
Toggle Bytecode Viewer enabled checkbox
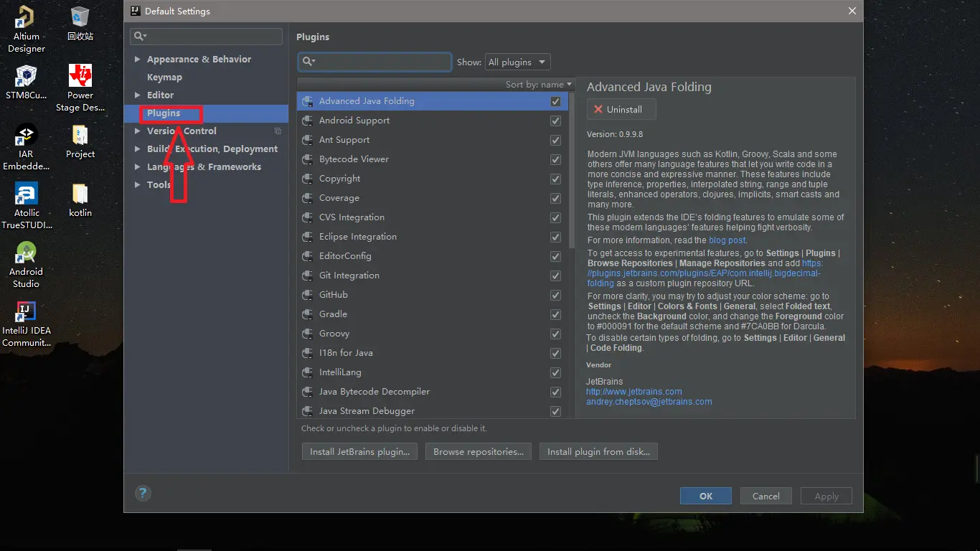coord(555,159)
